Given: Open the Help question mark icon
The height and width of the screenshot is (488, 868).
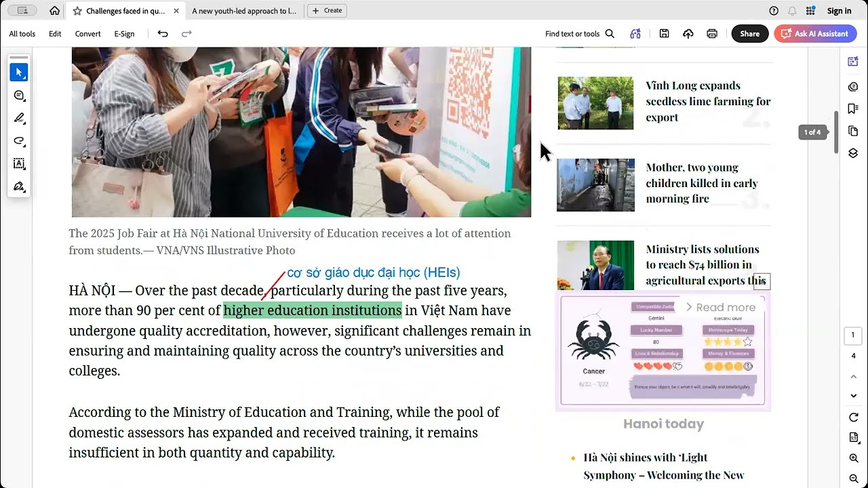Looking at the screenshot, I should point(774,11).
